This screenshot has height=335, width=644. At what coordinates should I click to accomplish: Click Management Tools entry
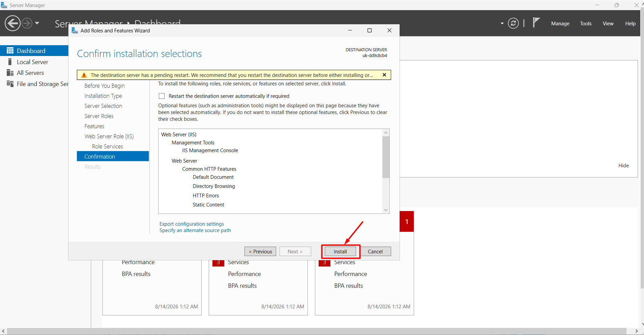point(193,143)
